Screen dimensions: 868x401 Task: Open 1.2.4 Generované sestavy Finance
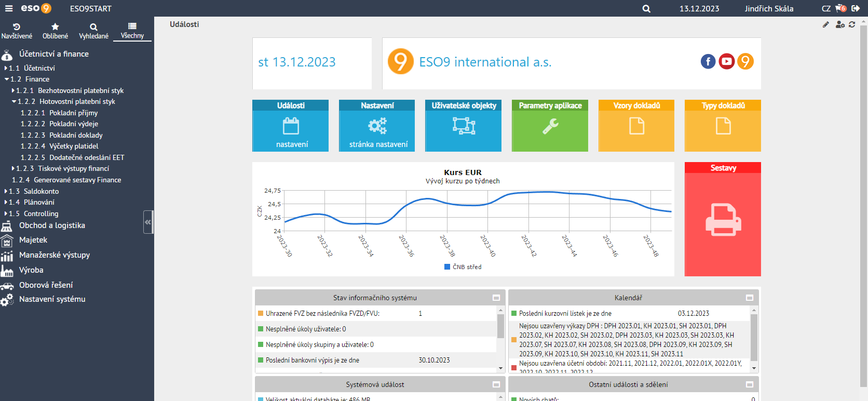click(x=66, y=180)
